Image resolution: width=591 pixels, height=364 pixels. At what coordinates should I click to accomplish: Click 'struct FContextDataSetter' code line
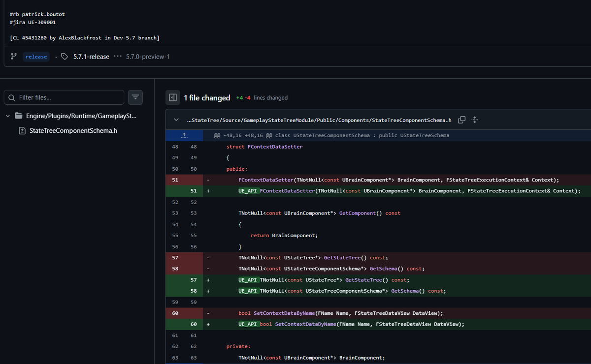coord(264,147)
